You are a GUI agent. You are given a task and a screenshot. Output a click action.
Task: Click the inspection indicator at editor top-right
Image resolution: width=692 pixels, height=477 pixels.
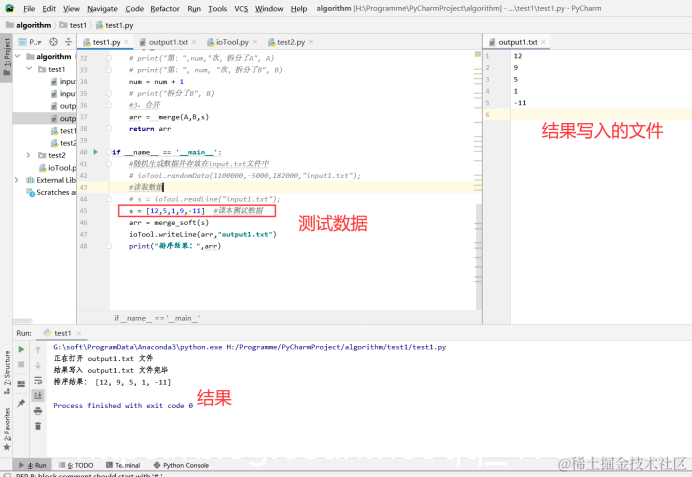click(x=478, y=54)
